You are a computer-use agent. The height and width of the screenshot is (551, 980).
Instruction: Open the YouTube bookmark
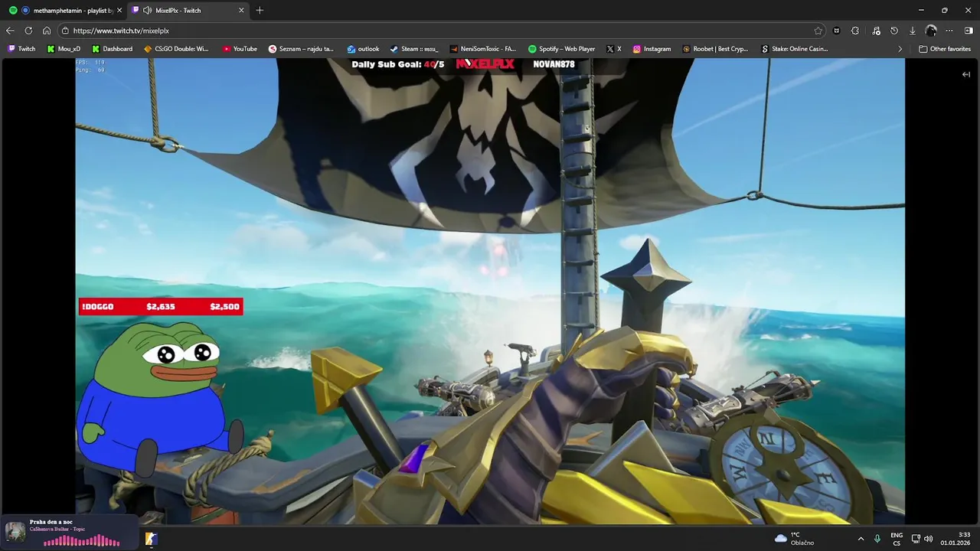(x=240, y=49)
